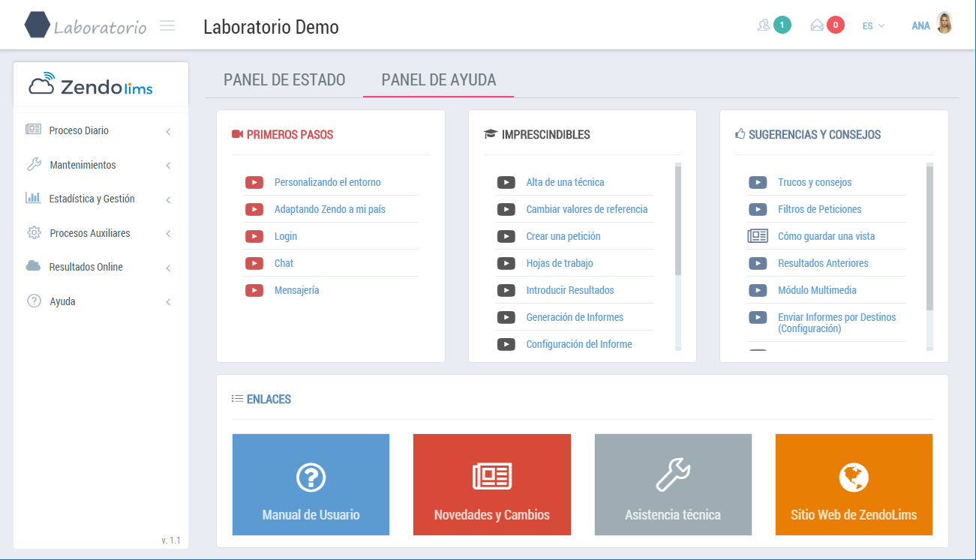Play video icon for Configuración del Informe

pyautogui.click(x=506, y=344)
